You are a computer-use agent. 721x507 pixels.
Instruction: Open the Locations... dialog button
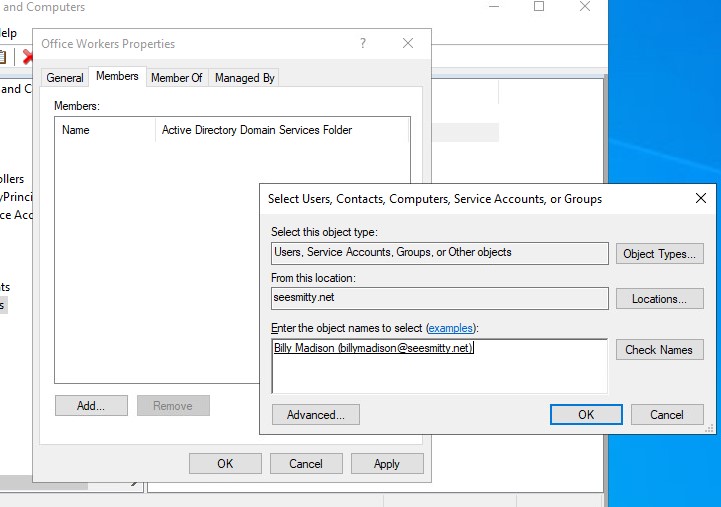tap(659, 299)
